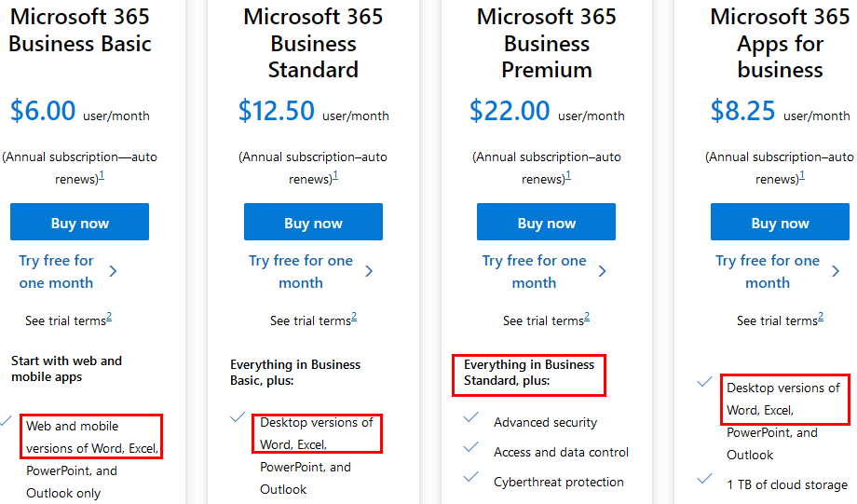Viewport: 857px width, 504px height.
Task: Click Buy now for Business Basic
Action: click(x=79, y=223)
